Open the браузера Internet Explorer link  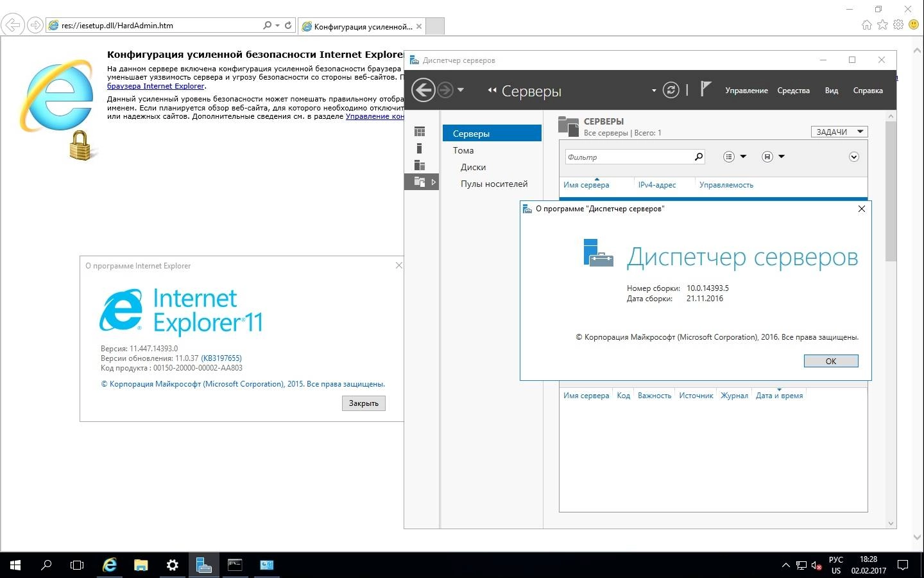pyautogui.click(x=156, y=86)
